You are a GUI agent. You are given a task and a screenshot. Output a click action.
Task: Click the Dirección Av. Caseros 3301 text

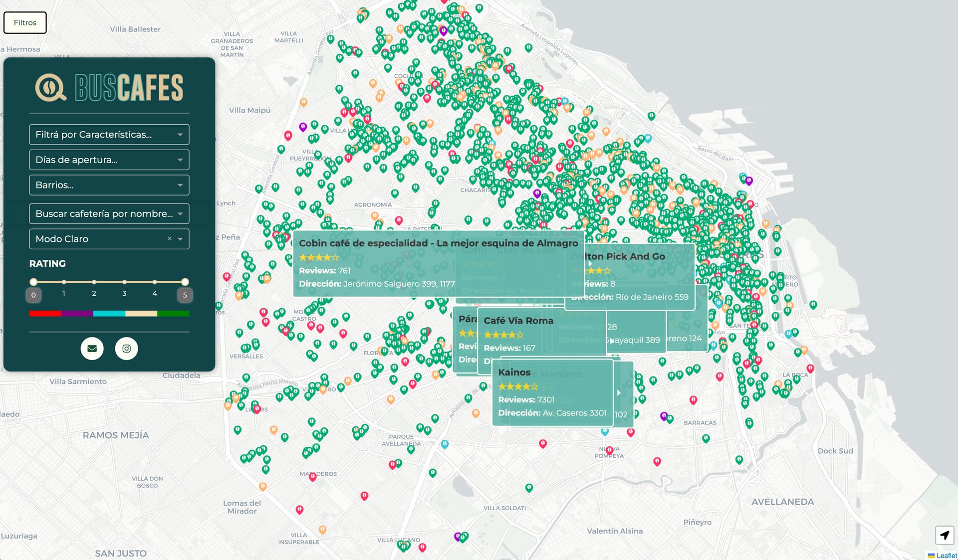point(552,413)
